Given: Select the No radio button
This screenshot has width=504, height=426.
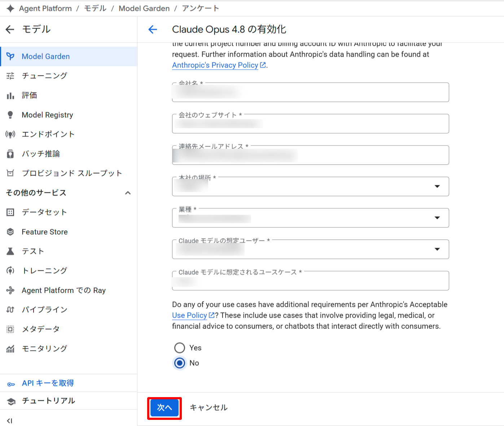Looking at the screenshot, I should point(180,363).
